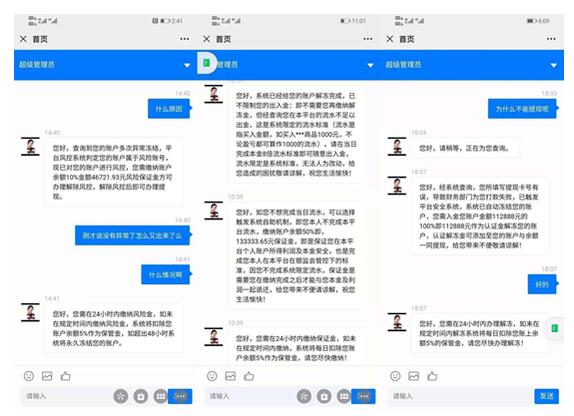Close the middle panel with the X icon
This screenshot has width=574, height=416.
tap(206, 39)
